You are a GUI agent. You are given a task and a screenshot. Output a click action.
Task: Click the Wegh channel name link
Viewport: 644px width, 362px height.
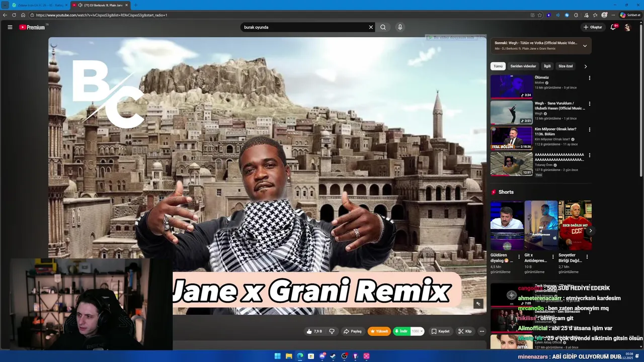(x=538, y=114)
